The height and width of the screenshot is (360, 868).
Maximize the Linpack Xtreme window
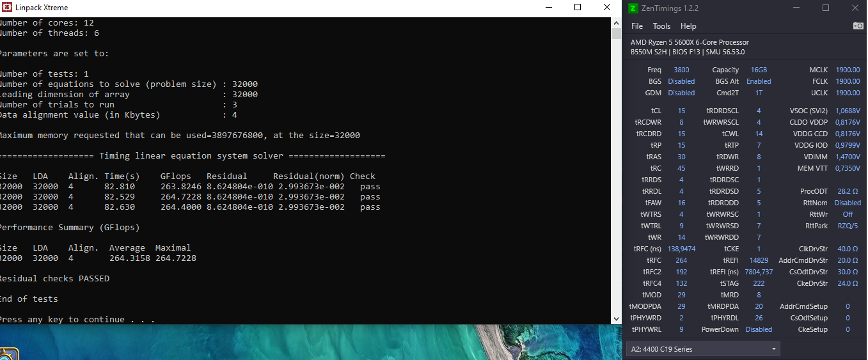[x=578, y=8]
